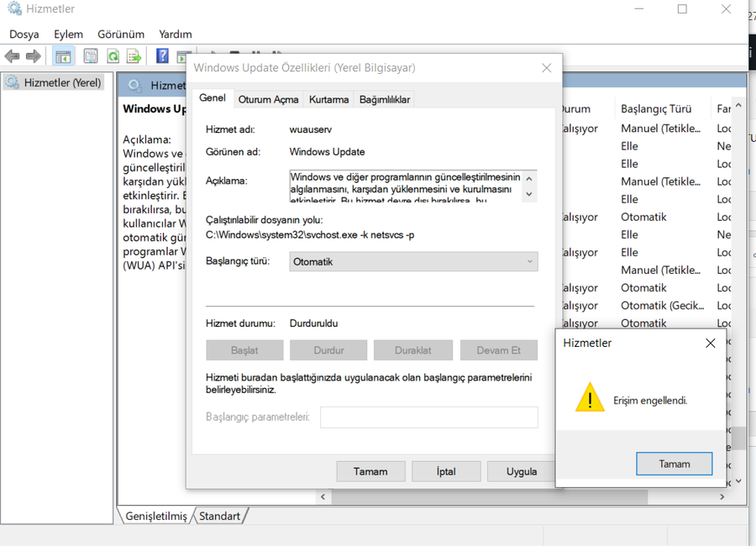Click the Durdur button
The height and width of the screenshot is (546, 756).
point(328,350)
